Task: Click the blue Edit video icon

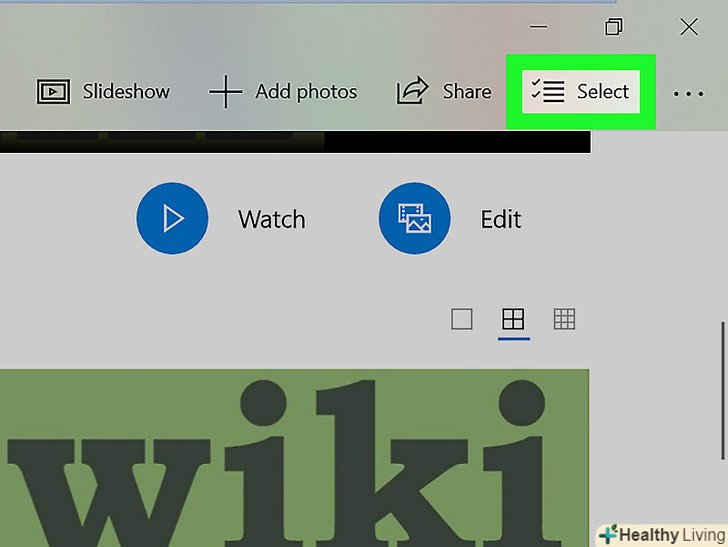Action: [x=415, y=218]
